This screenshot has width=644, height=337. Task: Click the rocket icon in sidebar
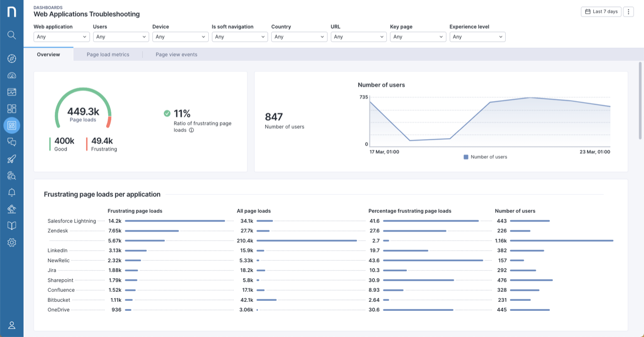[12, 159]
